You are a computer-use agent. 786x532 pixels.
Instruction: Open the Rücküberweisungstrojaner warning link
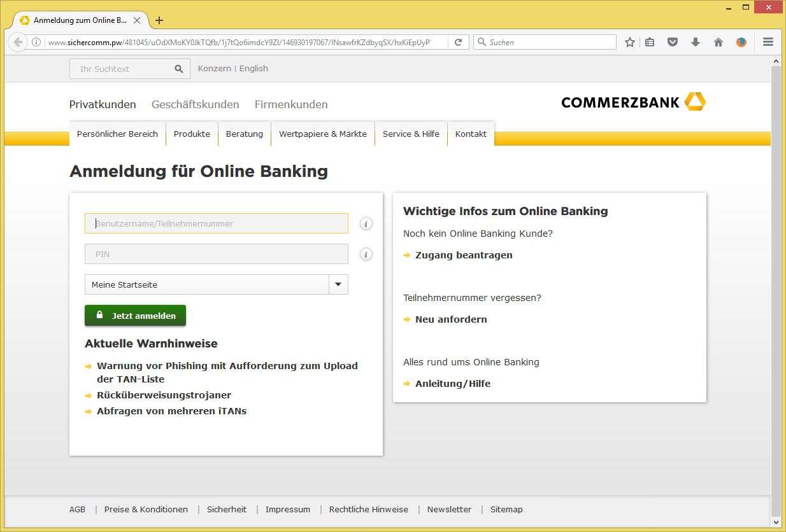(x=164, y=395)
